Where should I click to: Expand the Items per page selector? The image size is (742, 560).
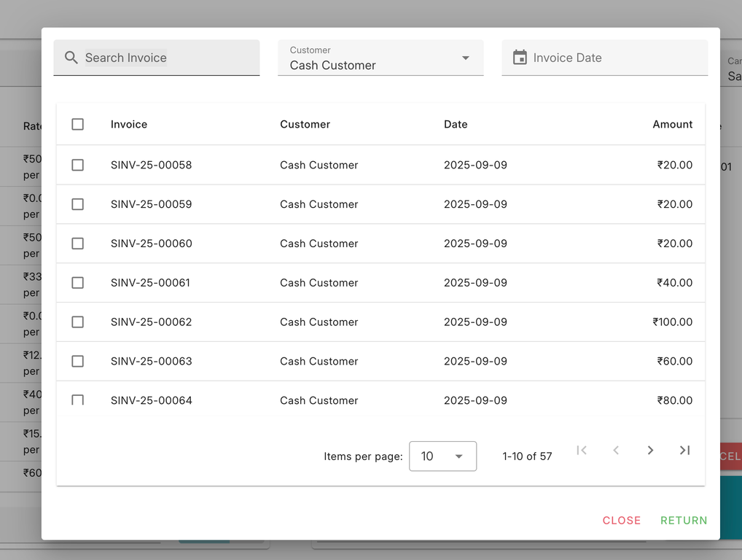(x=442, y=456)
